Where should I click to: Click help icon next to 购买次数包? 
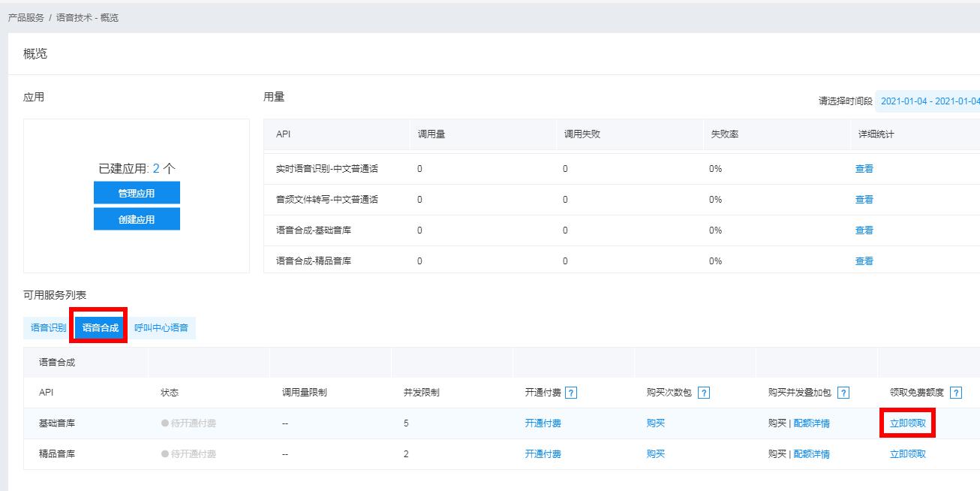[x=704, y=393]
